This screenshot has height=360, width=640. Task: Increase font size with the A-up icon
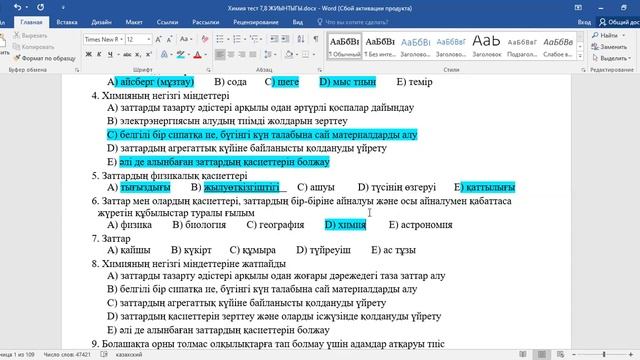(x=158, y=39)
